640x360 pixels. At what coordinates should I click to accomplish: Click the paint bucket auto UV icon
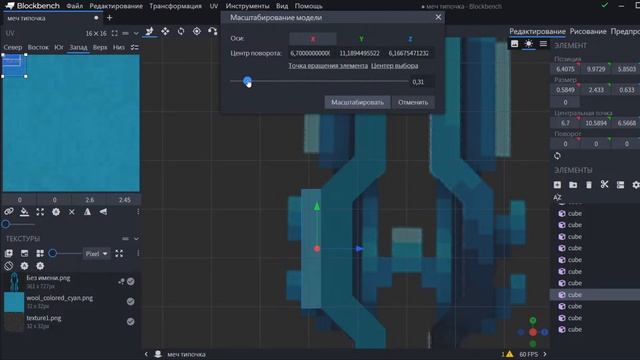coord(24,212)
